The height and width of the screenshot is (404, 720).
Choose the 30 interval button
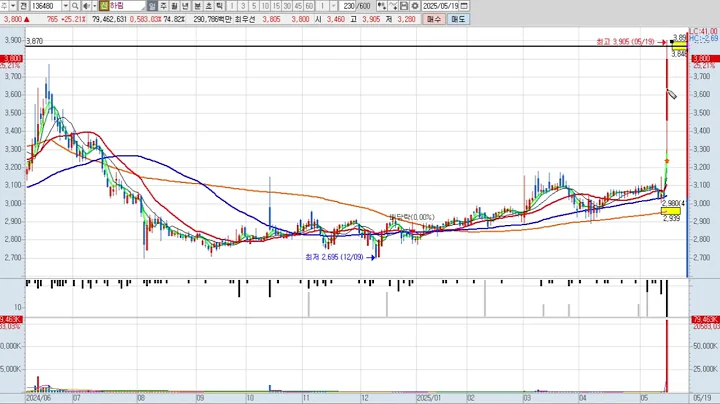(287, 6)
